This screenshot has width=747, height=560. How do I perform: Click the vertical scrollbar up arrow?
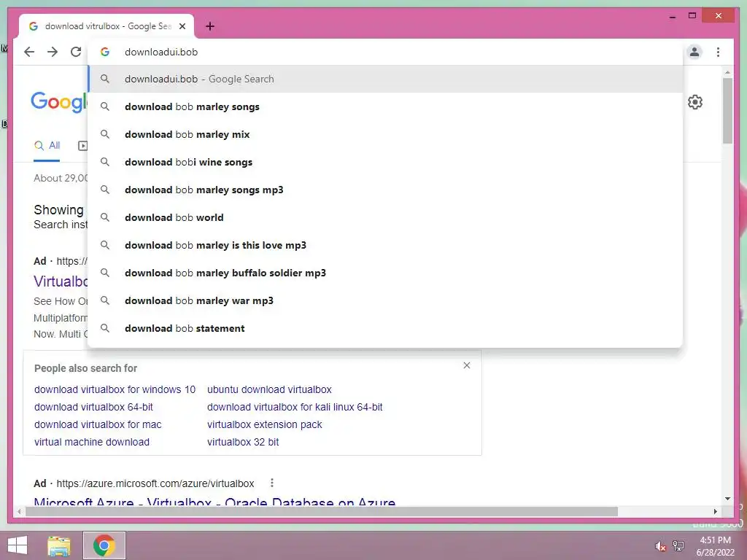[727, 72]
